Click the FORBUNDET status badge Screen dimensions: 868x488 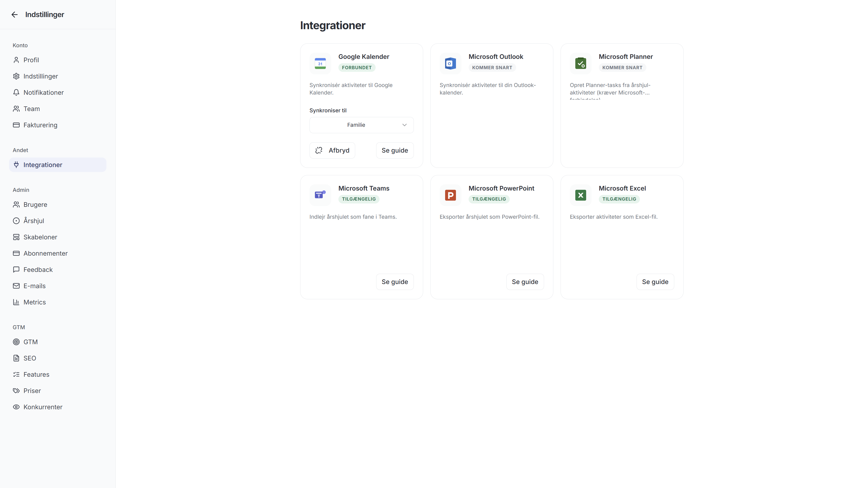click(x=357, y=68)
